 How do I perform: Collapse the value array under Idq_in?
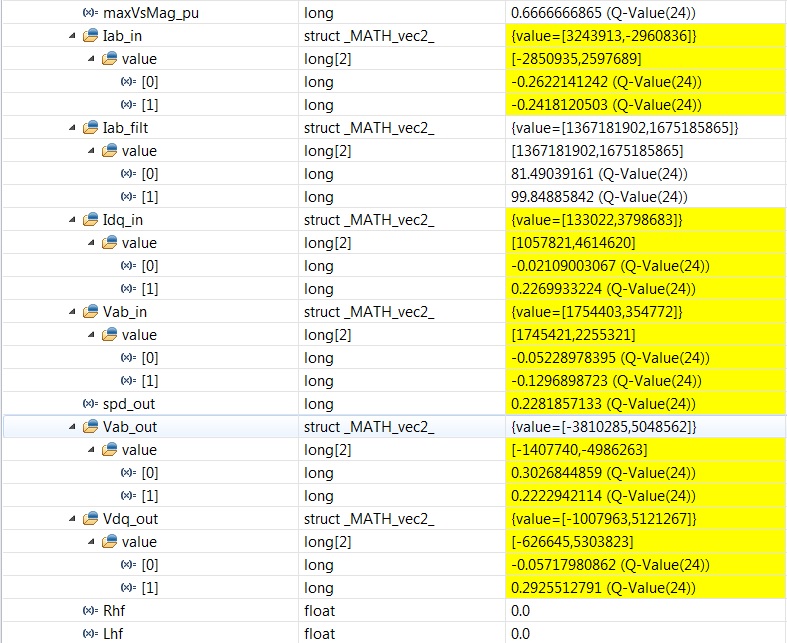point(91,243)
